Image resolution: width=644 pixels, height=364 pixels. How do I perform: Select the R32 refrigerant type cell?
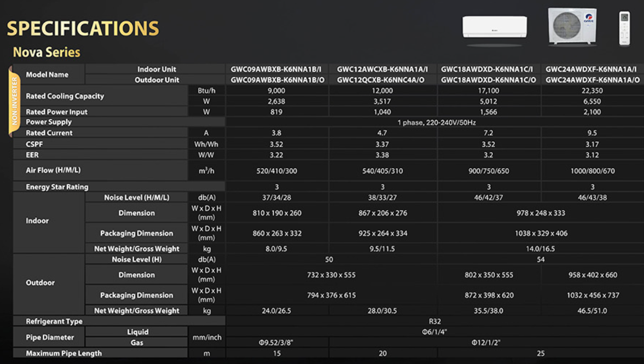pos(435,321)
